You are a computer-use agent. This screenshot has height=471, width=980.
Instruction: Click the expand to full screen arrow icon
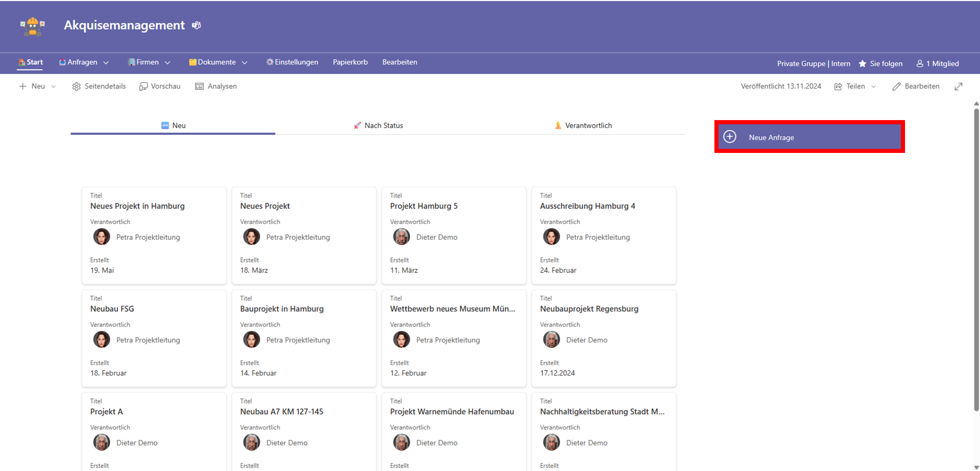[958, 87]
